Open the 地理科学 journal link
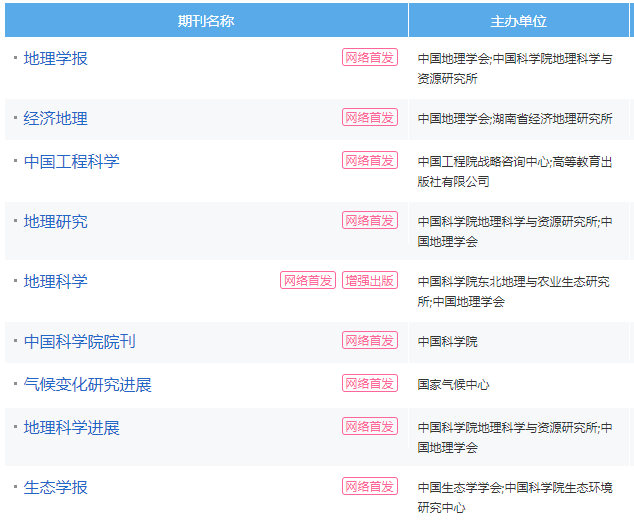This screenshot has width=634, height=523. tap(55, 281)
